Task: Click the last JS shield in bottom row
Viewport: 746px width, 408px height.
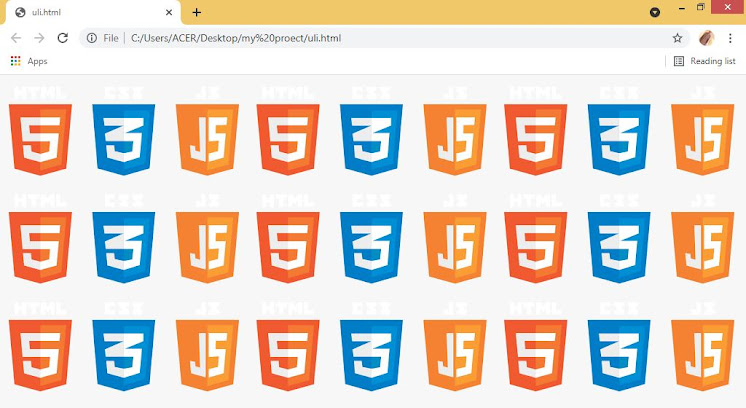Action: click(x=703, y=355)
